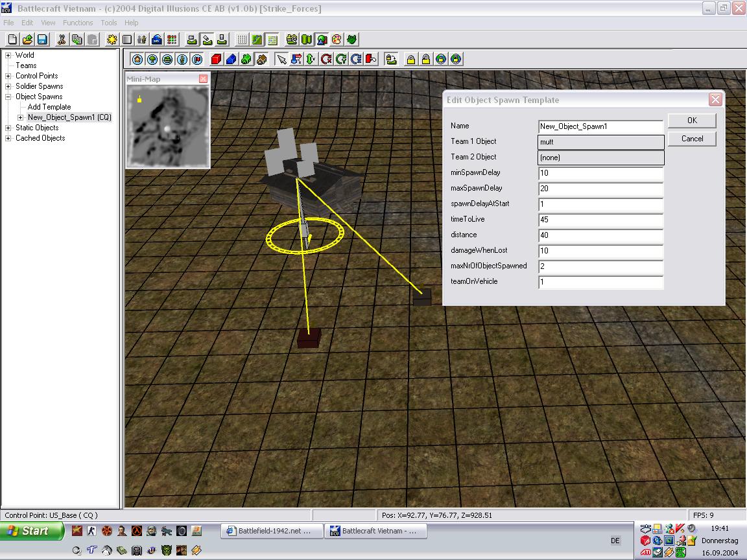Toggle the round tree filter button

[152, 59]
